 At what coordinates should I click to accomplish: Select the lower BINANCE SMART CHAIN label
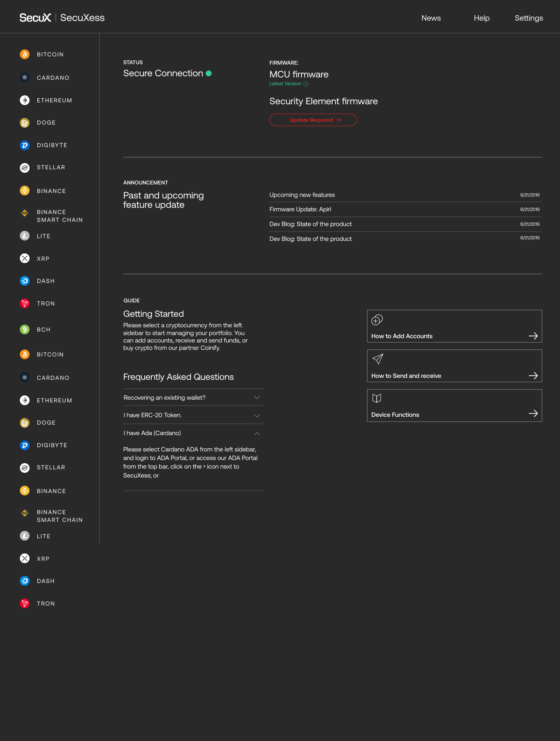(60, 516)
